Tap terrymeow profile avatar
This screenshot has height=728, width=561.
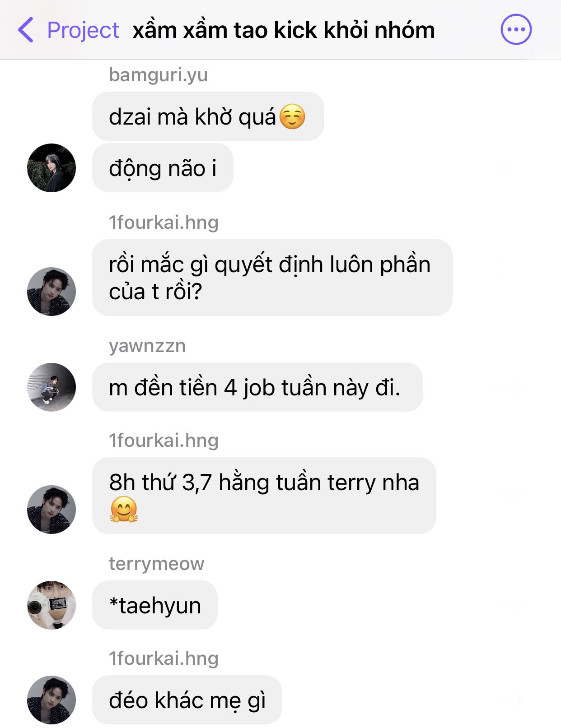pyautogui.click(x=51, y=605)
